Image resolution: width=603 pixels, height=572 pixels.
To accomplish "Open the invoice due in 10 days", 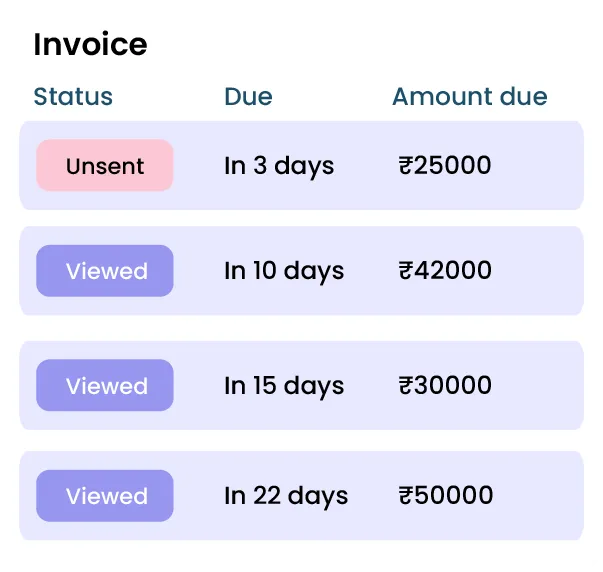I will pyautogui.click(x=284, y=271).
